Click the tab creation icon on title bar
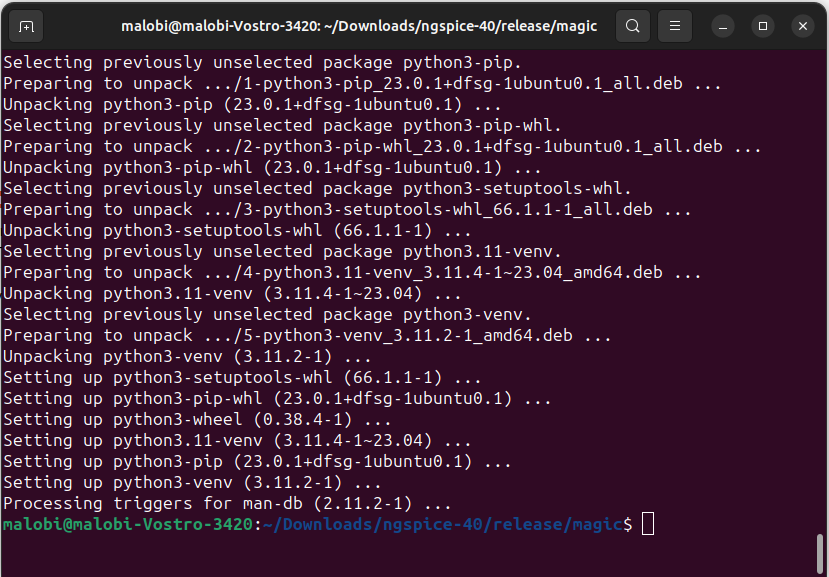Image resolution: width=829 pixels, height=577 pixels. [25, 26]
